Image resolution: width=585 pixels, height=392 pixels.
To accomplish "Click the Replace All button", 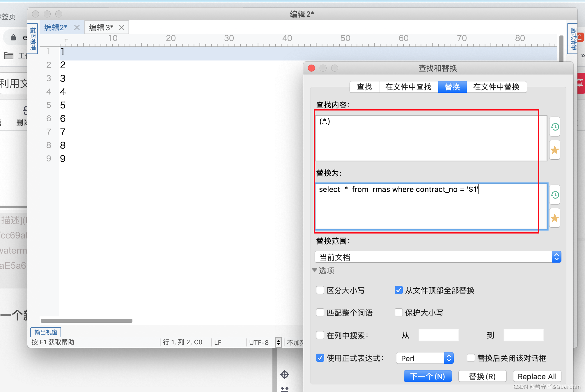I will pyautogui.click(x=537, y=376).
